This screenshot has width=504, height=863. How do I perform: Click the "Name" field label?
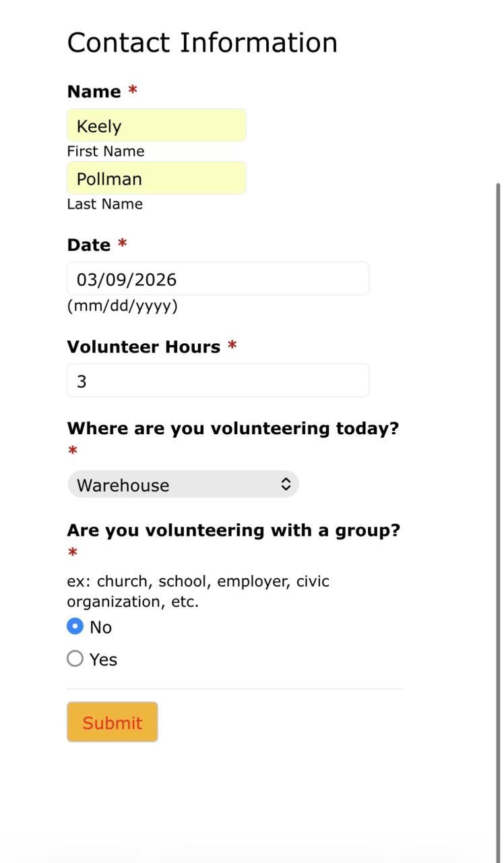click(x=94, y=92)
